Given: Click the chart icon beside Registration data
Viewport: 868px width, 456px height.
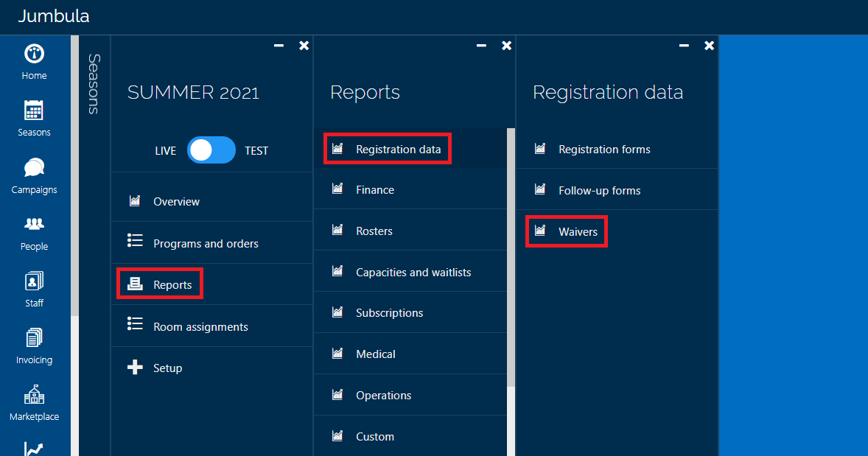Looking at the screenshot, I should point(337,148).
